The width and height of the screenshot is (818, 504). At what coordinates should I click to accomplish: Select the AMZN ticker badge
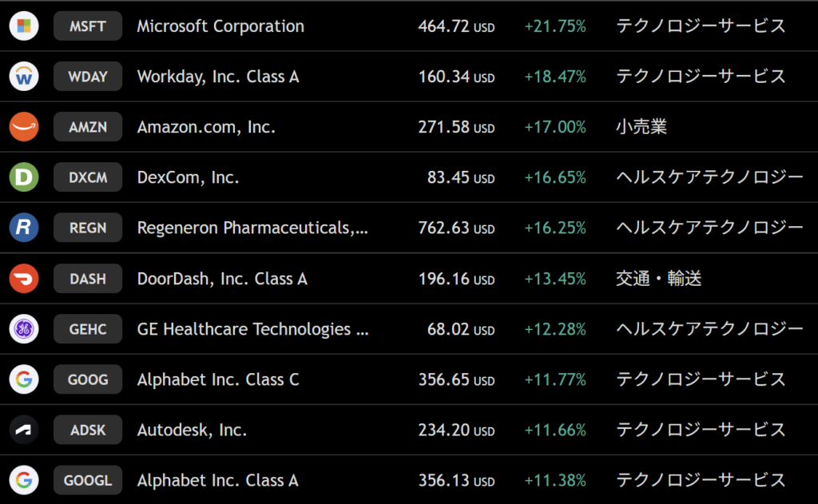pyautogui.click(x=88, y=127)
